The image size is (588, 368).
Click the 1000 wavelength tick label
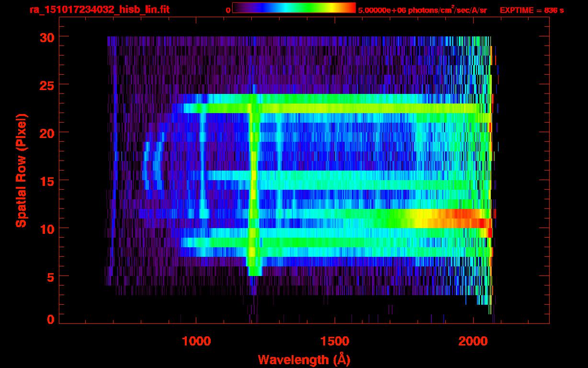click(x=196, y=341)
